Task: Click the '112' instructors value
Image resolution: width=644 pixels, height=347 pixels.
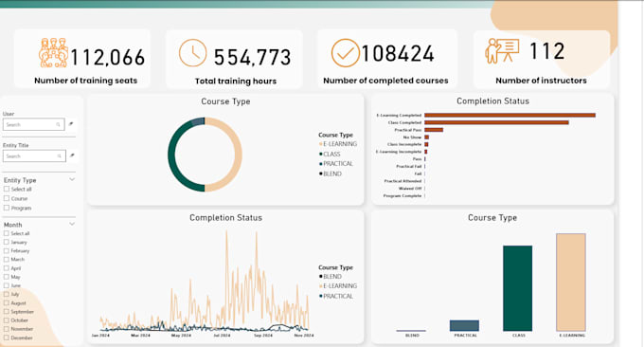Action: click(x=547, y=51)
